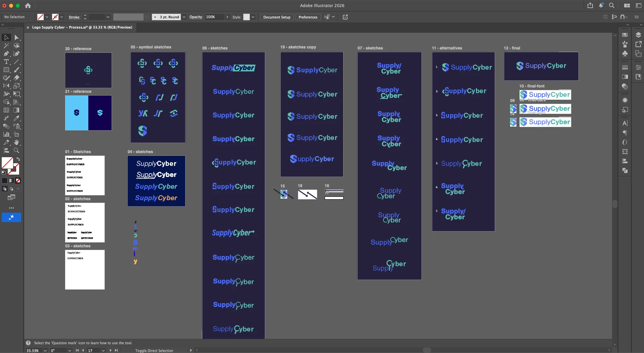Select the Magic Wand tool
The width and height of the screenshot is (644, 353).
click(x=6, y=45)
